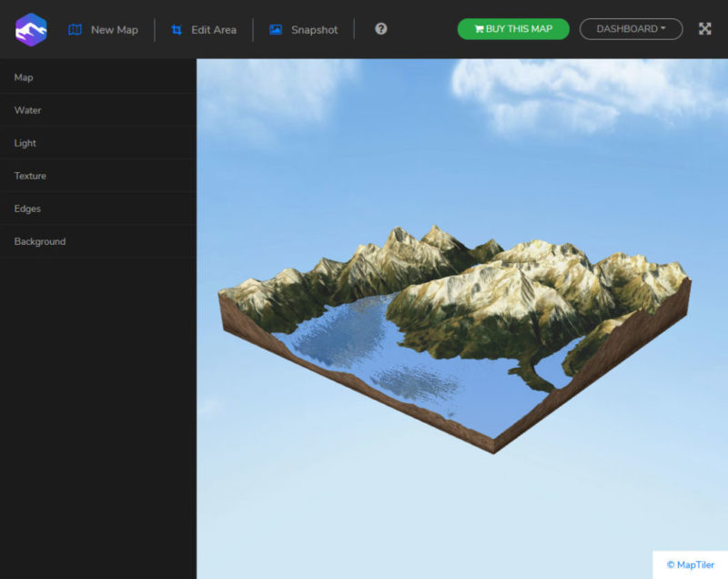728x579 pixels.
Task: Open the DASHBOARD dropdown arrow
Action: pos(664,28)
